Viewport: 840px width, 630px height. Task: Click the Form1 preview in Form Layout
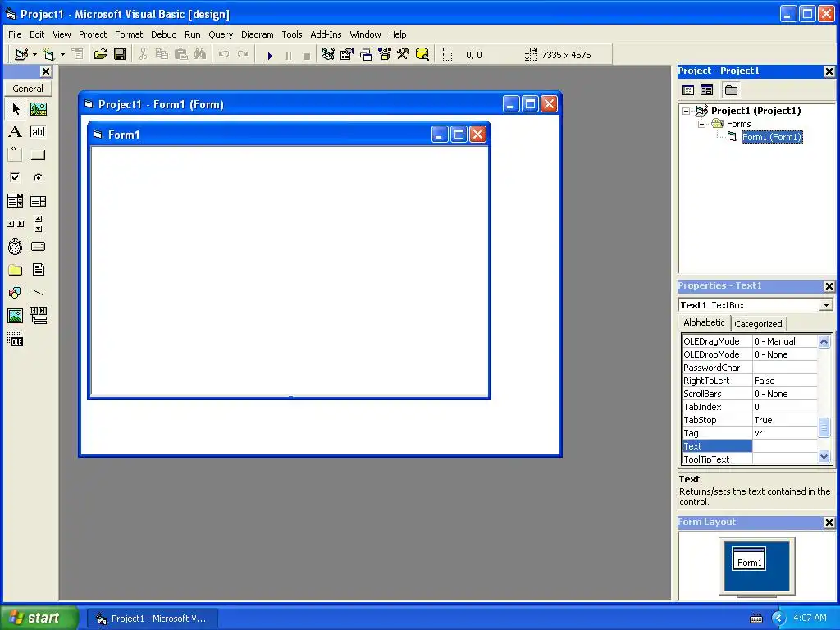pos(748,559)
